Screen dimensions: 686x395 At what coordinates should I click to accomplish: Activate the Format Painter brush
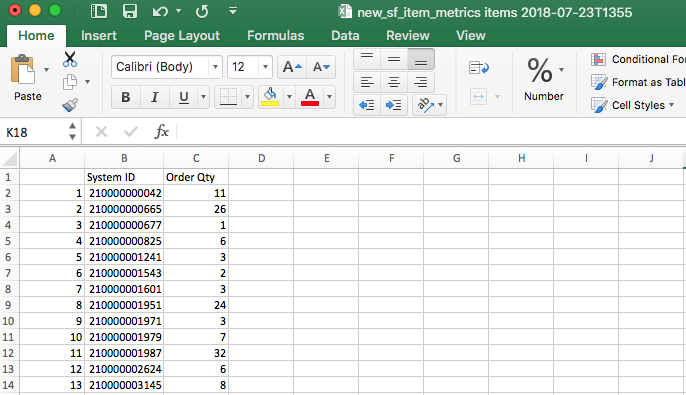pos(70,105)
